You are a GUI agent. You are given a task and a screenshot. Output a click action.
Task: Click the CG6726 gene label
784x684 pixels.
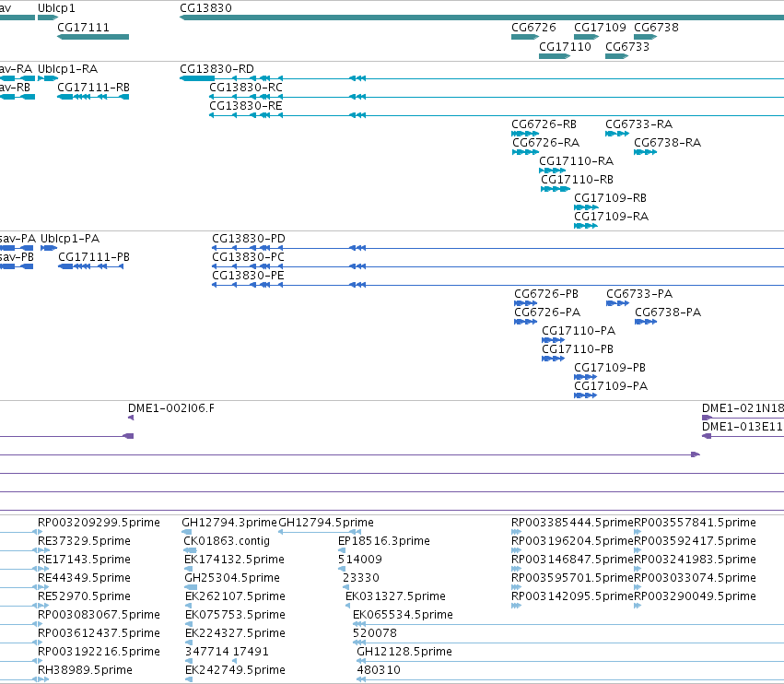[533, 28]
